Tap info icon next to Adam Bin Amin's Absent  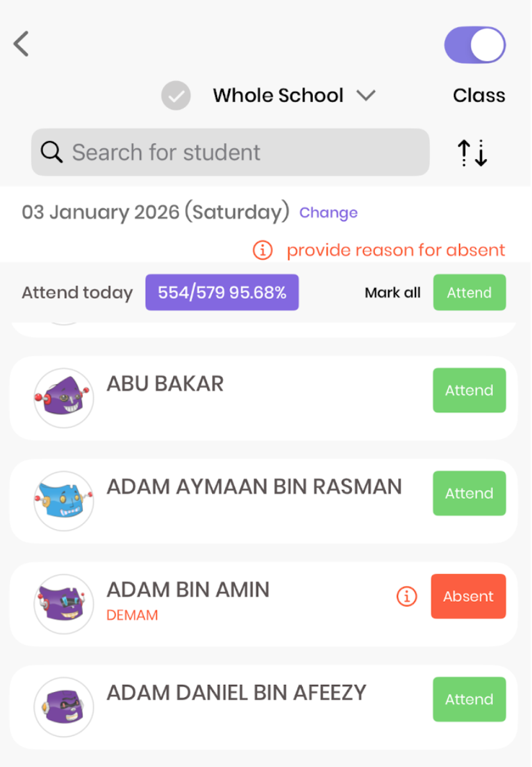[x=406, y=596]
